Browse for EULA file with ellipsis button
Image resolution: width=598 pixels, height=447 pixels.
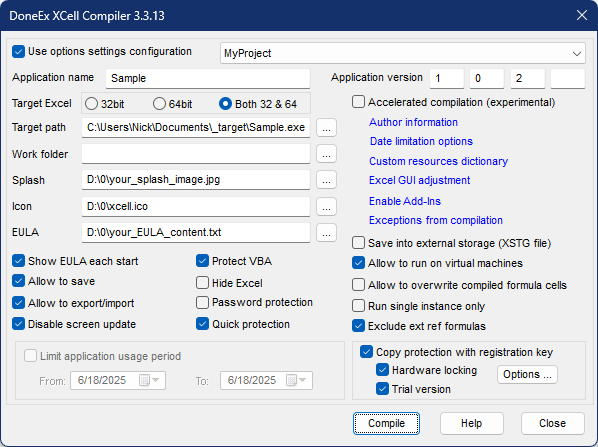point(326,232)
